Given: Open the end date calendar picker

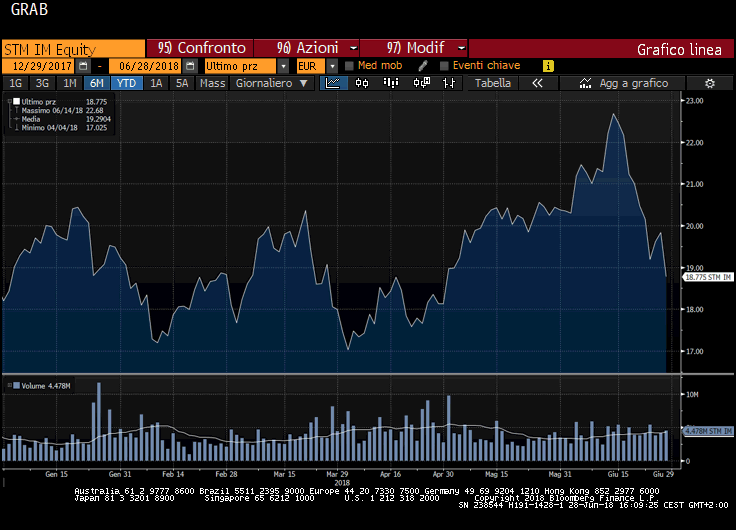Looking at the screenshot, I should coord(190,66).
